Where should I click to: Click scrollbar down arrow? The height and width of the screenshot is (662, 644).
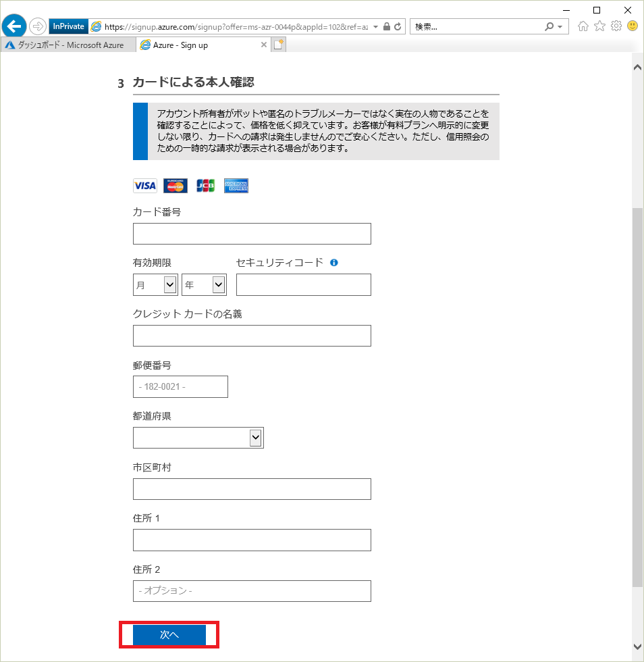(x=638, y=646)
